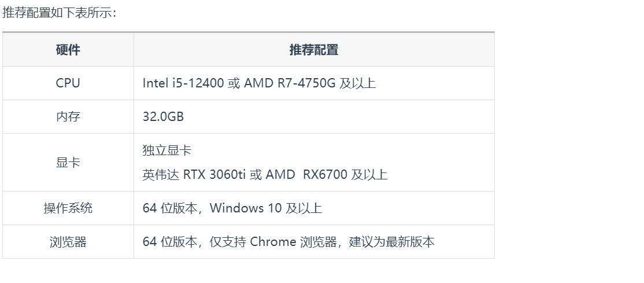Screen dimensions: 644x283
Task: Select the 内存 row label
Action: (68, 116)
